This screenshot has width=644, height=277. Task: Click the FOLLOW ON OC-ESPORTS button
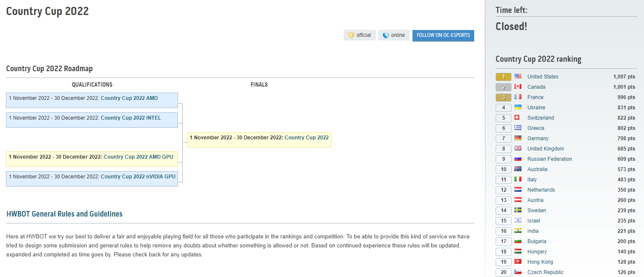click(x=443, y=35)
